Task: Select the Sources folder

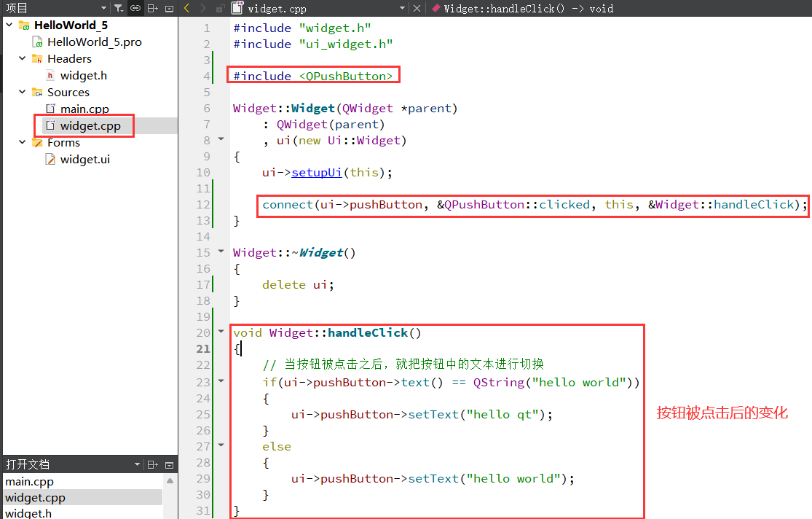Action: tap(68, 93)
